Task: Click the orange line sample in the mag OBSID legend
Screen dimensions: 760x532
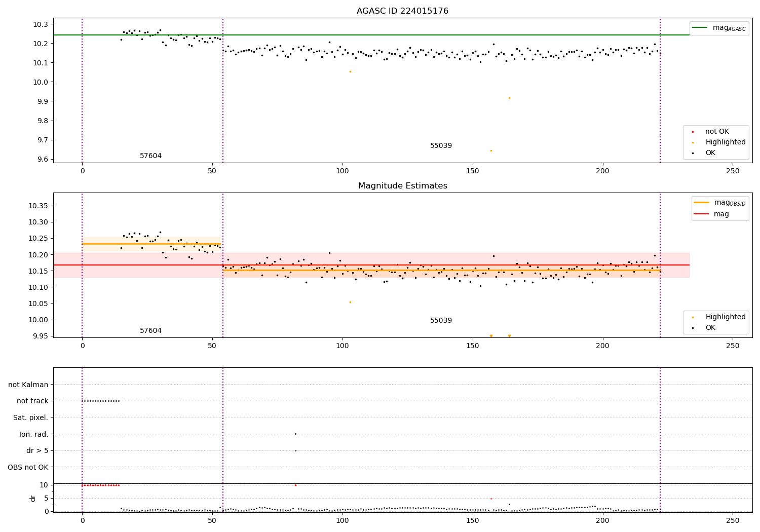Action: click(x=701, y=202)
